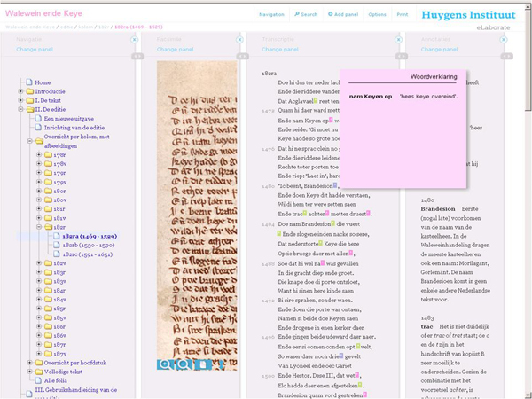Click the pink annotation marker after 'Brandesion'

pos(337,185)
